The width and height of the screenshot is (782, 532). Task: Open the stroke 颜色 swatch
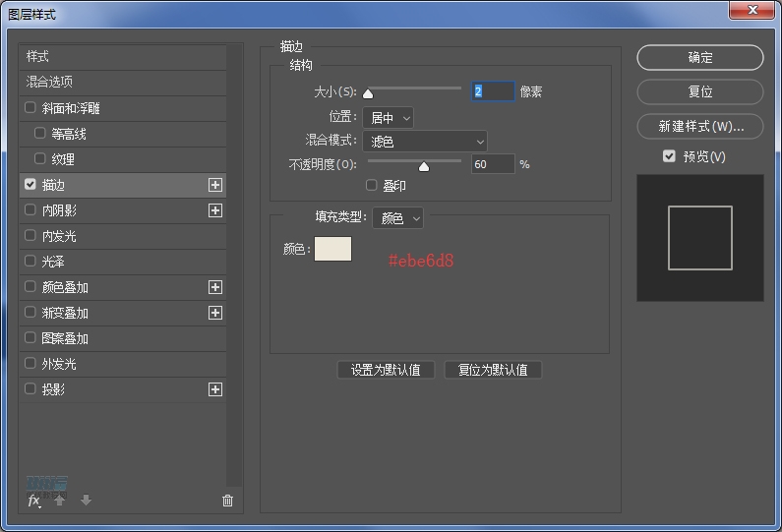pos(332,249)
